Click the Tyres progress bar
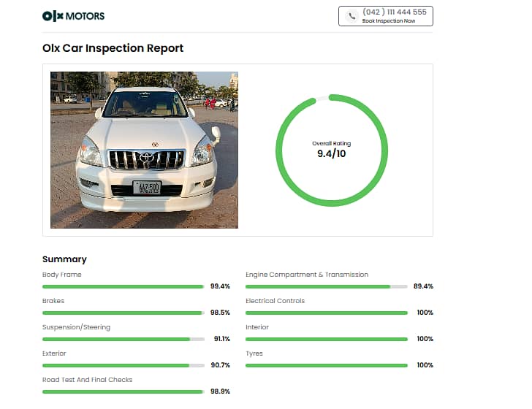The image size is (532, 409). tap(326, 365)
